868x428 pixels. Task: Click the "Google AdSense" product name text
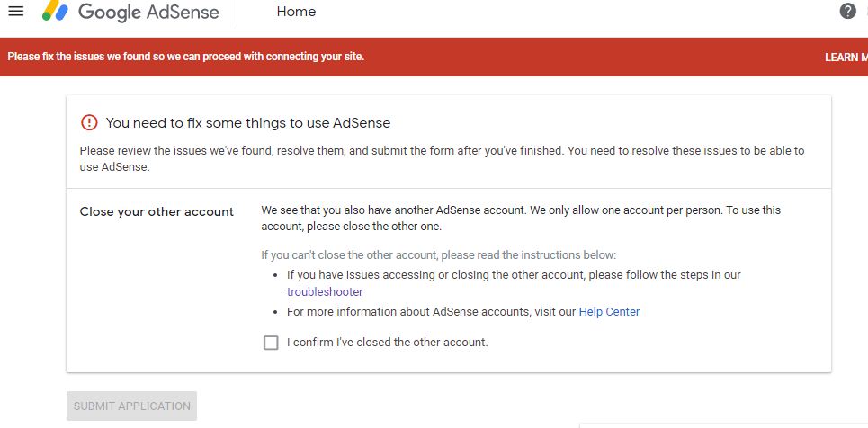click(148, 13)
